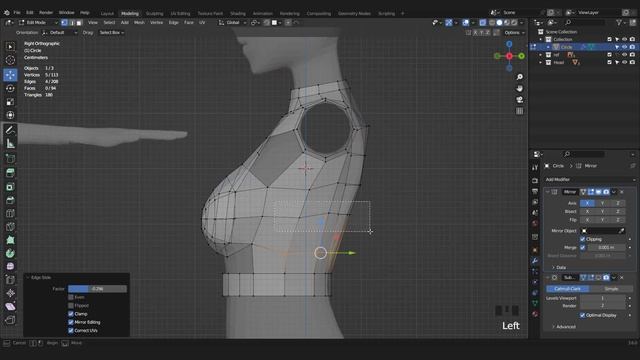The height and width of the screenshot is (360, 640).
Task: Select the Knife tool
Action: tap(10, 227)
